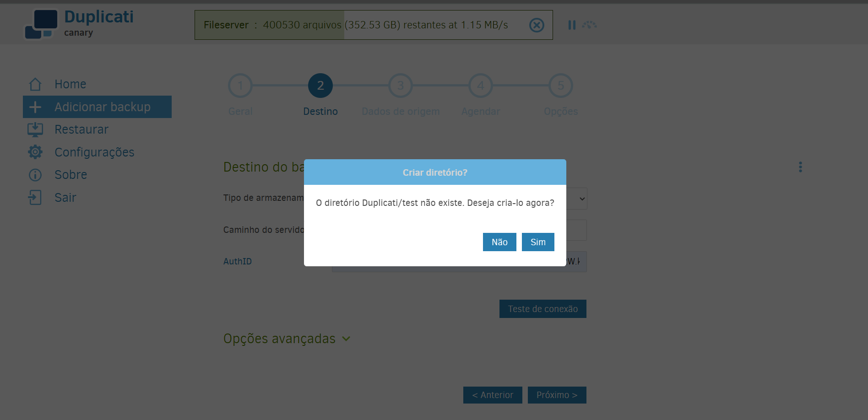Click the throttle speed icon

pyautogui.click(x=589, y=25)
